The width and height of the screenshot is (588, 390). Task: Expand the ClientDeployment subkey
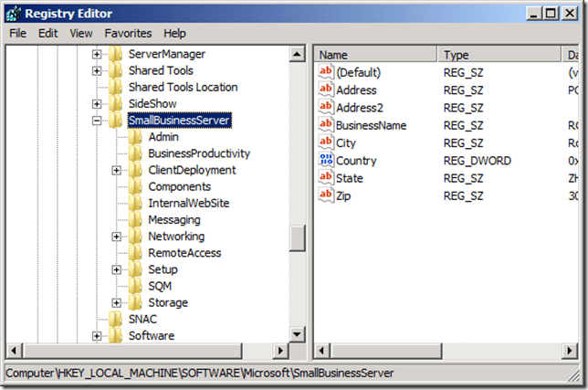117,170
